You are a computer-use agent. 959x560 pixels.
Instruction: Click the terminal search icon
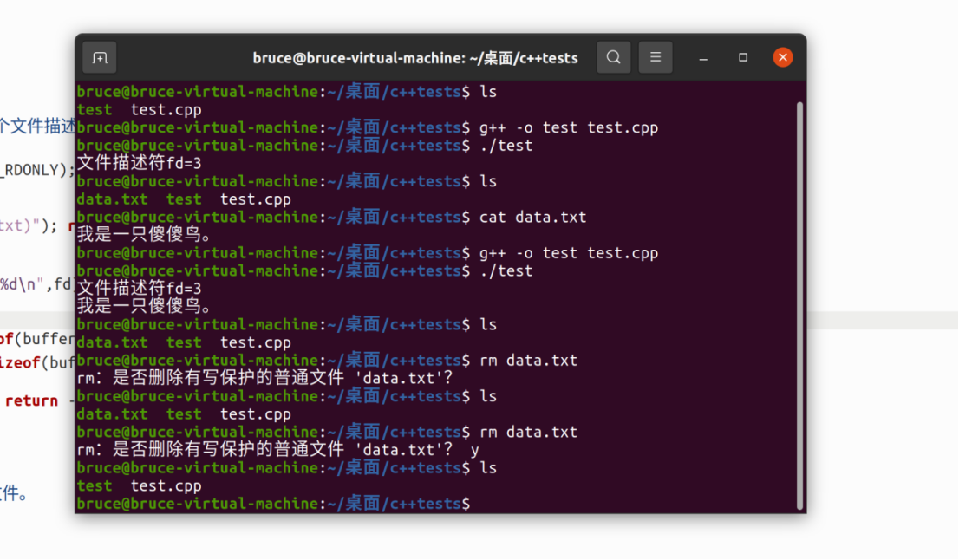tap(613, 57)
